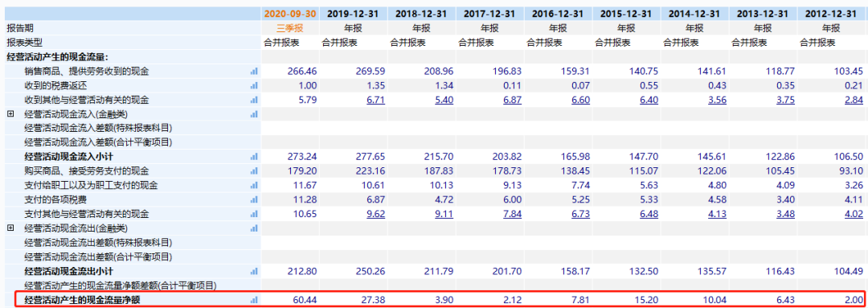Open underlined value 6.71 in 2019 column

click(375, 100)
